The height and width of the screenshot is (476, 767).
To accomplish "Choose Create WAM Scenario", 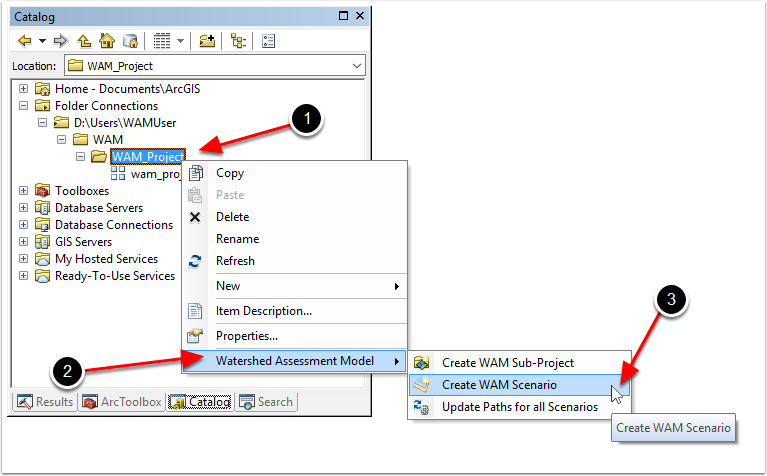I will (x=520, y=385).
